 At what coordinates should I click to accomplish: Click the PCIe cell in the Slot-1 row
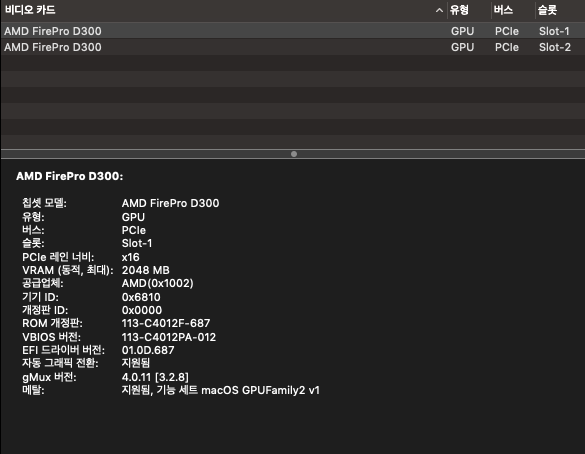coord(507,31)
